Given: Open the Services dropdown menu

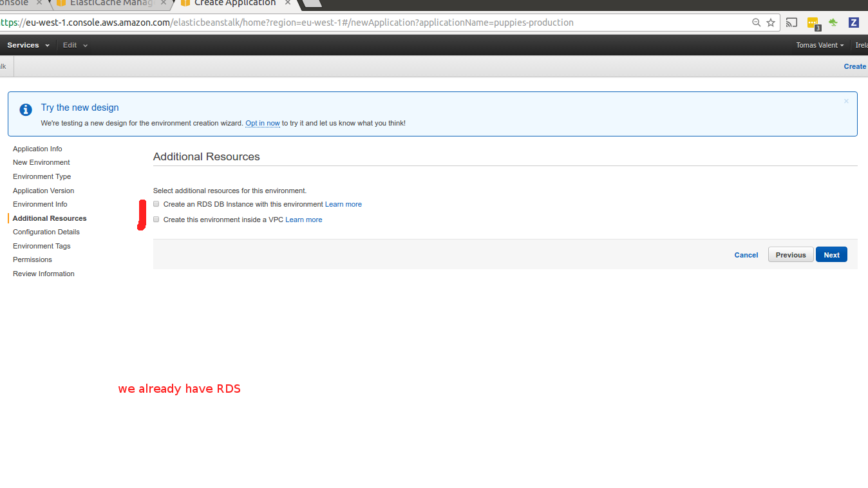Looking at the screenshot, I should click(x=28, y=45).
